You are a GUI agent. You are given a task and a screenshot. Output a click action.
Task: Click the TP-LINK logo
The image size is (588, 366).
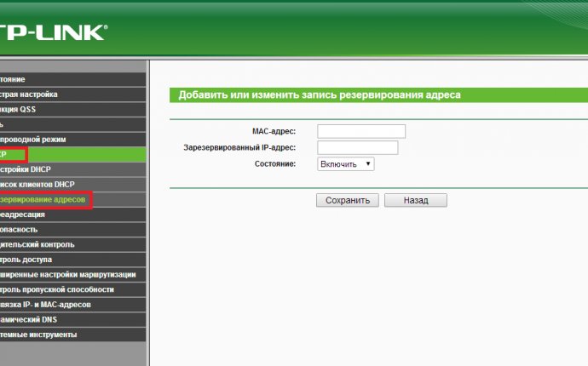click(53, 33)
